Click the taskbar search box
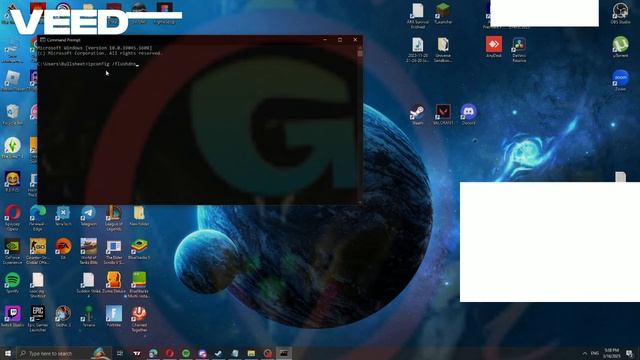The width and height of the screenshot is (640, 360). [63, 353]
